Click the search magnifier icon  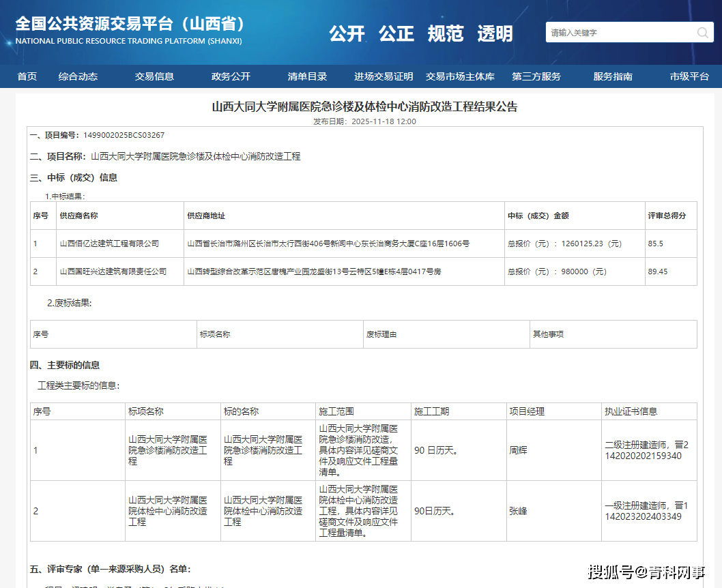point(703,33)
